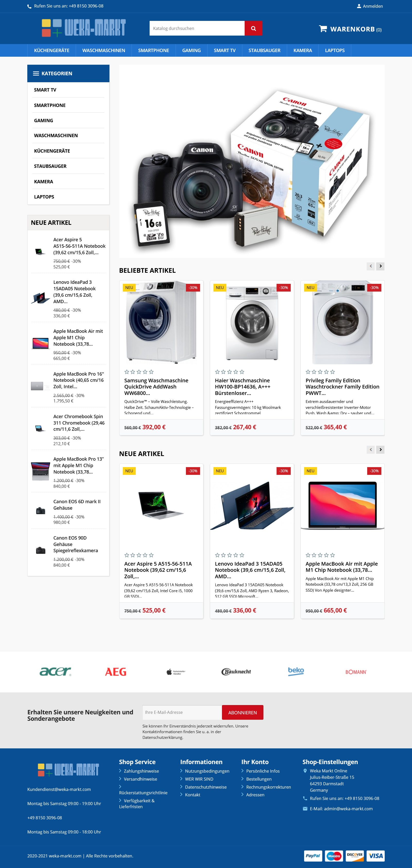Show next Beliebte Artikel slide

[x=380, y=266]
